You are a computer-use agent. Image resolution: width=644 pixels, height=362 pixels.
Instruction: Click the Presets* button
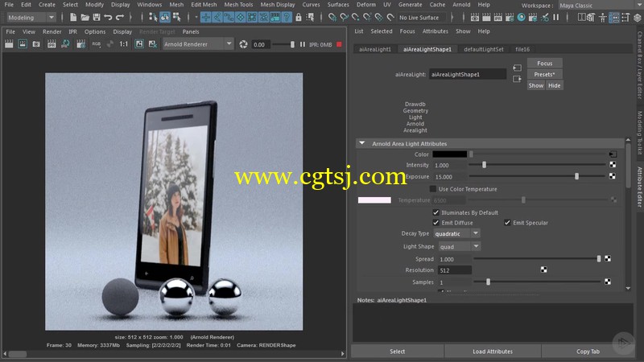coord(545,74)
